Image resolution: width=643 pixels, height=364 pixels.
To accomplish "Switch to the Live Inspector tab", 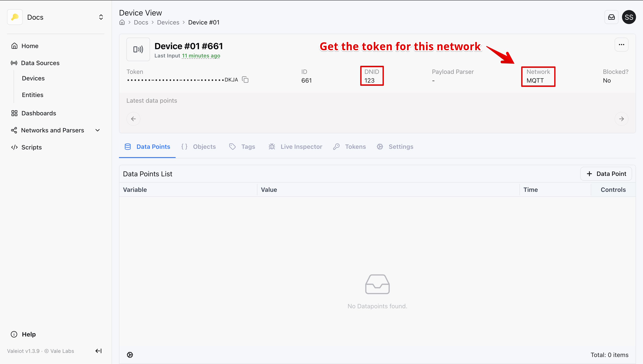I will [x=301, y=147].
